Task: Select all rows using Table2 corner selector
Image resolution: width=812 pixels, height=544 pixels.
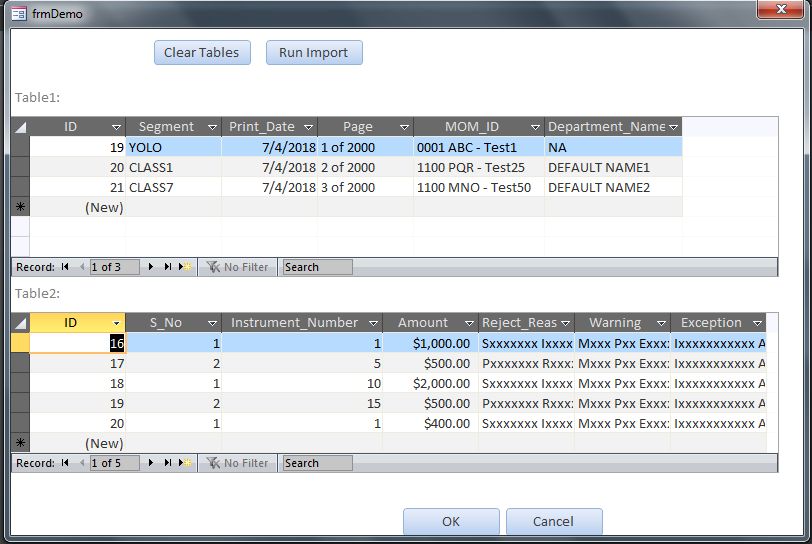Action: (x=20, y=323)
